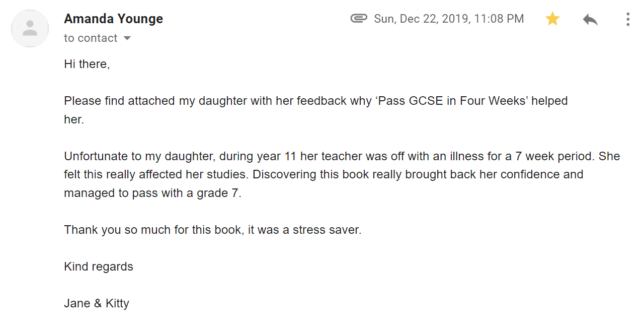Click the 'to contact' recipient text
644x327 pixels.
91,38
